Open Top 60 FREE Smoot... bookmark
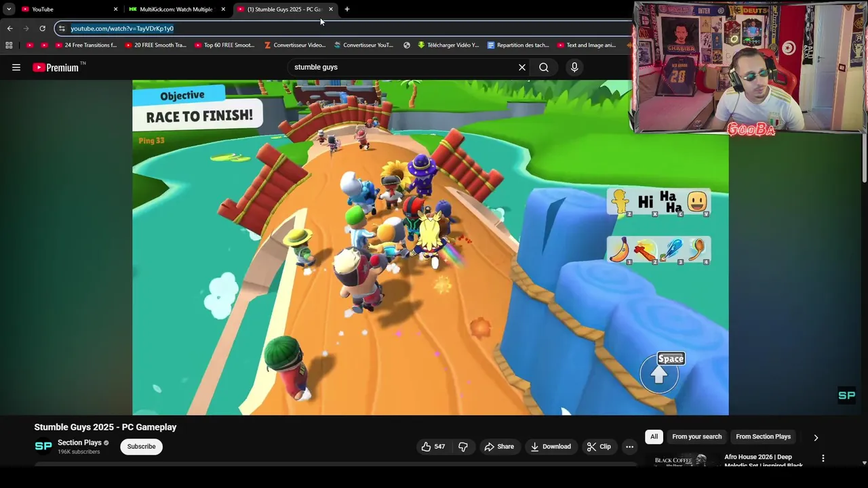 [224, 45]
